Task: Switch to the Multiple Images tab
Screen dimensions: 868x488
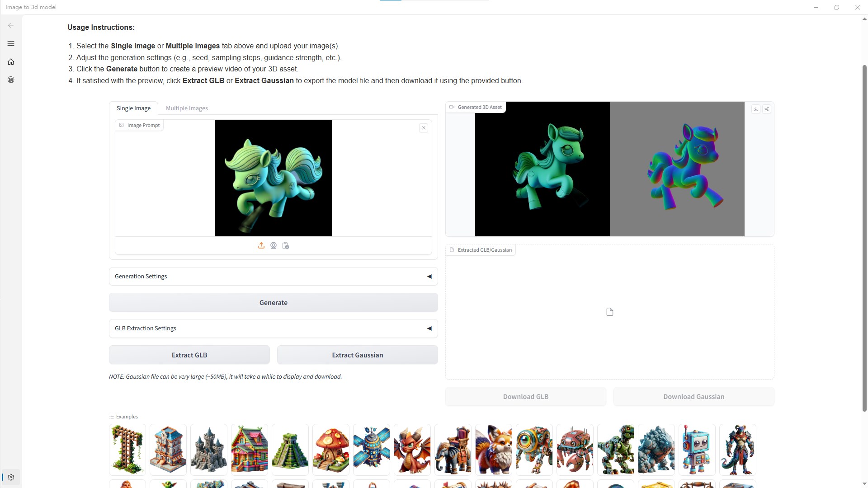Action: (x=187, y=108)
